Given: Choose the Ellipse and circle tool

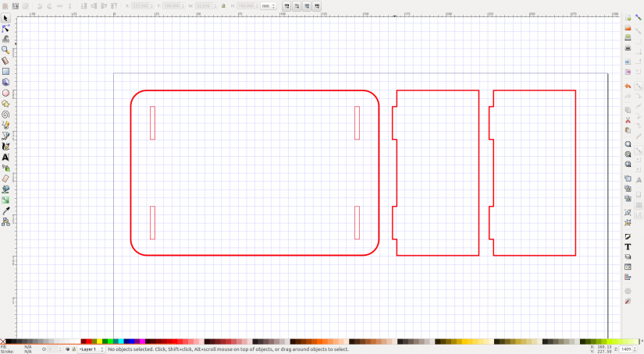Looking at the screenshot, I should 5,93.
